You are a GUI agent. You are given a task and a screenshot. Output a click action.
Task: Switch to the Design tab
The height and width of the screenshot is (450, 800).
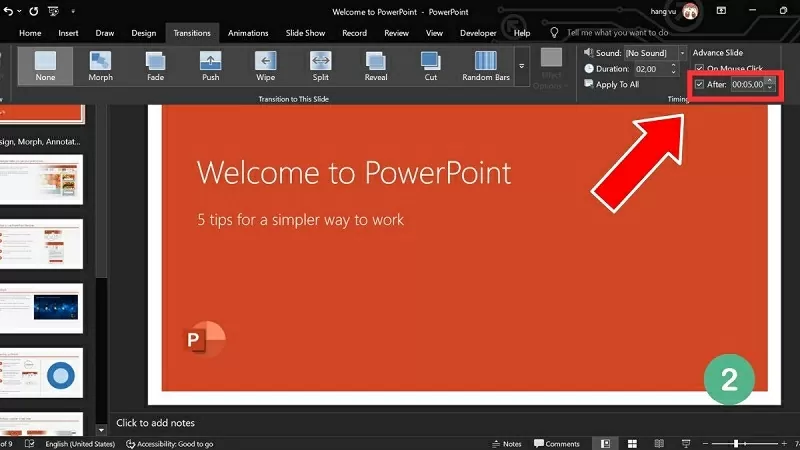click(x=143, y=33)
